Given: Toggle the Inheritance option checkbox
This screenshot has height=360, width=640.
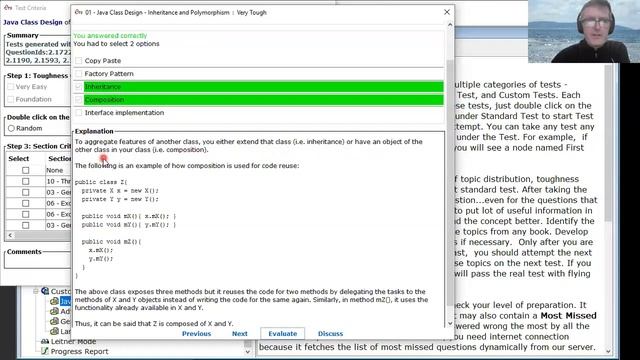Looking at the screenshot, I should coord(78,87).
